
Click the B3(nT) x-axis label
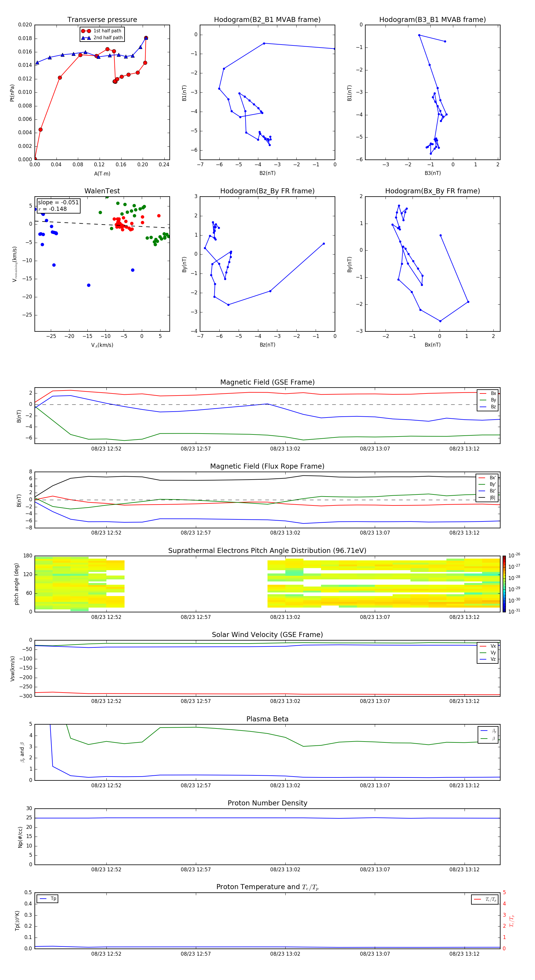(x=432, y=173)
